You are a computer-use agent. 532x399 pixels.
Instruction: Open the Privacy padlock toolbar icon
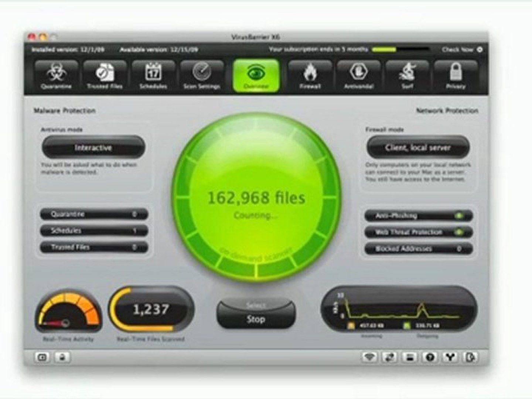pyautogui.click(x=456, y=76)
